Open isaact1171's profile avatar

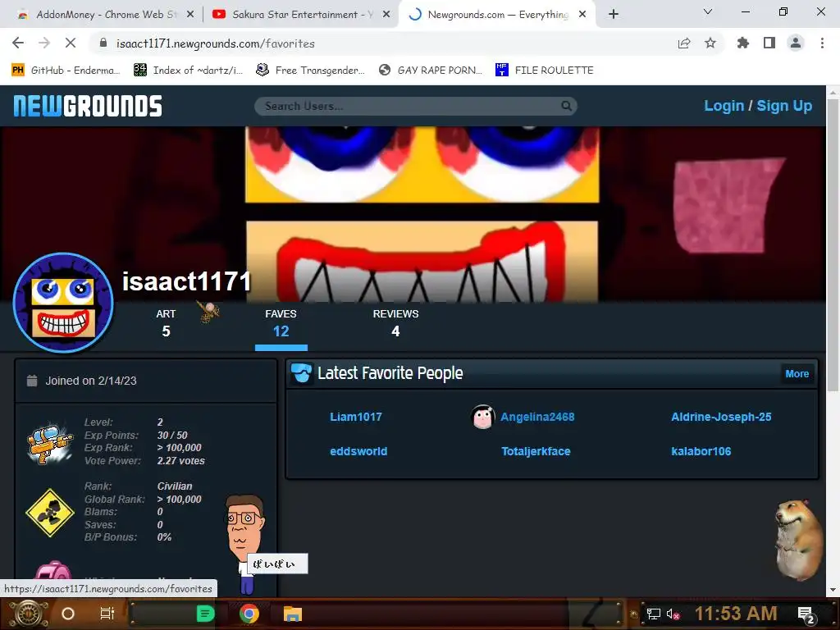(63, 303)
